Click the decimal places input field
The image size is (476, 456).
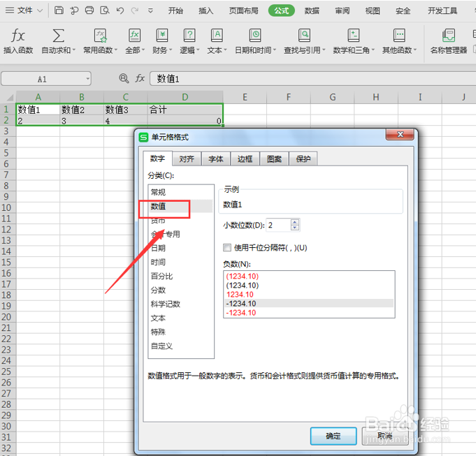278,225
